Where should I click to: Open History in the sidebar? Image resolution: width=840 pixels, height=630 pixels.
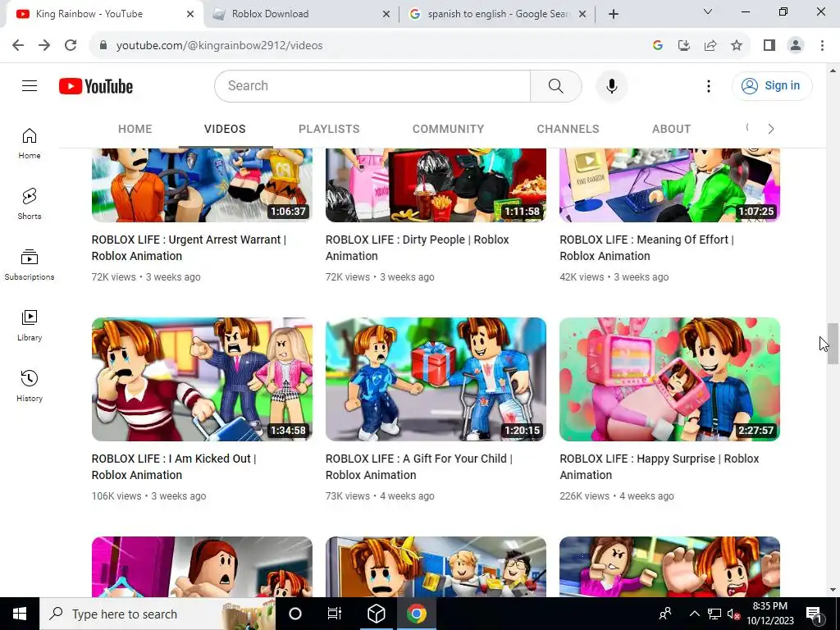(x=30, y=386)
